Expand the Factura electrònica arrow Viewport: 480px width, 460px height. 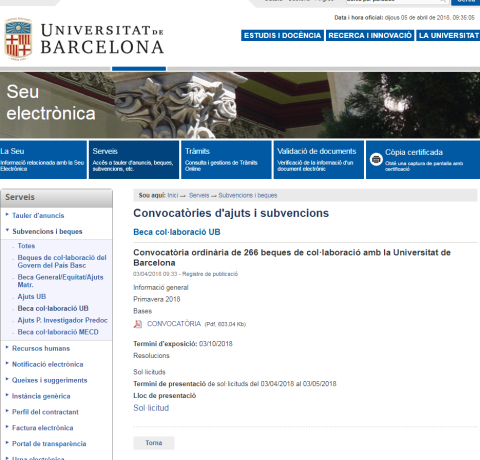(7, 427)
